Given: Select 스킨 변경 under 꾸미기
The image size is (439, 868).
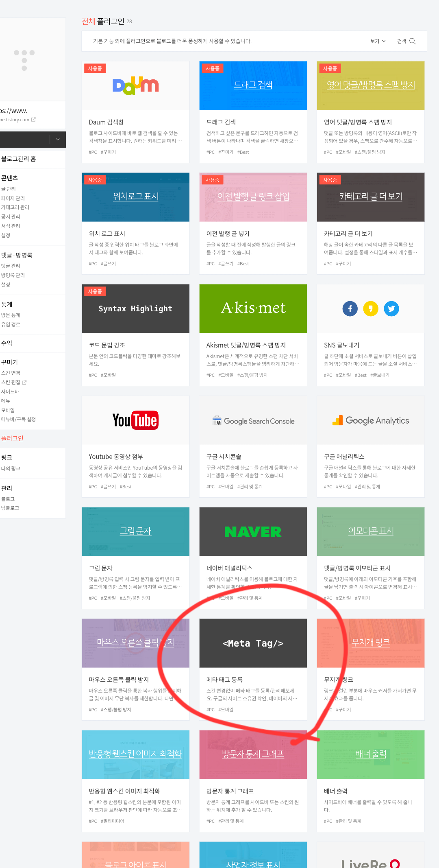Looking at the screenshot, I should tap(11, 373).
